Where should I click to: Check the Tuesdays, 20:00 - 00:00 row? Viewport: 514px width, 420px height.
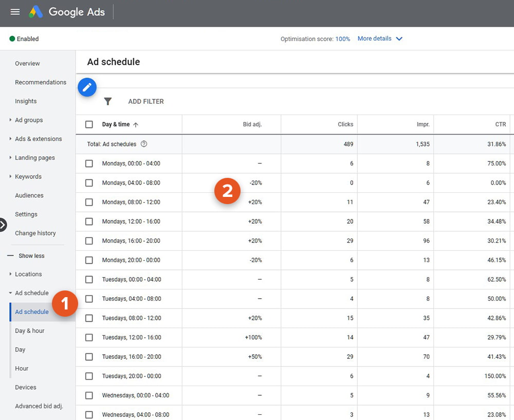pyautogui.click(x=89, y=376)
